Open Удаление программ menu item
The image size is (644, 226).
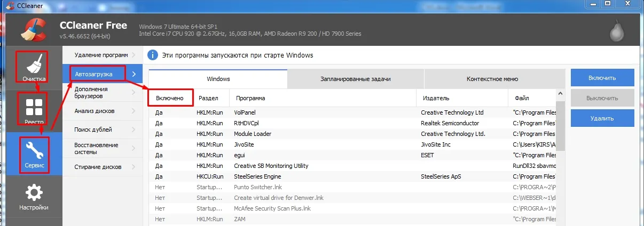point(103,55)
